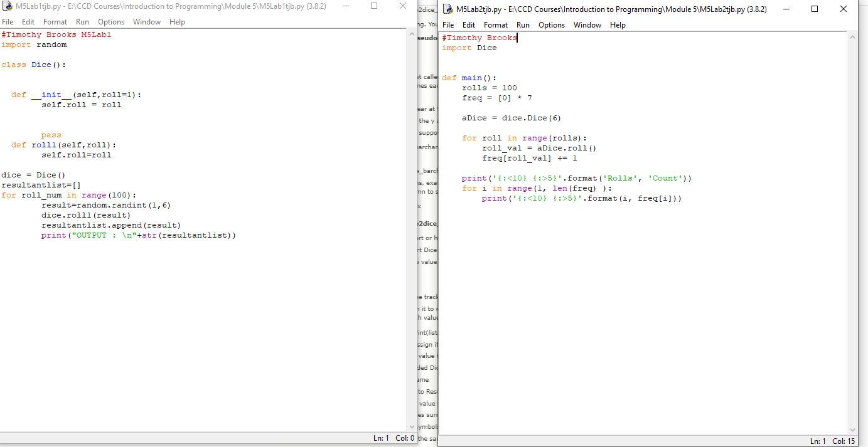The width and height of the screenshot is (868, 447).
Task: Open Options menu in M5Lab1tjb.py window
Action: [111, 21]
